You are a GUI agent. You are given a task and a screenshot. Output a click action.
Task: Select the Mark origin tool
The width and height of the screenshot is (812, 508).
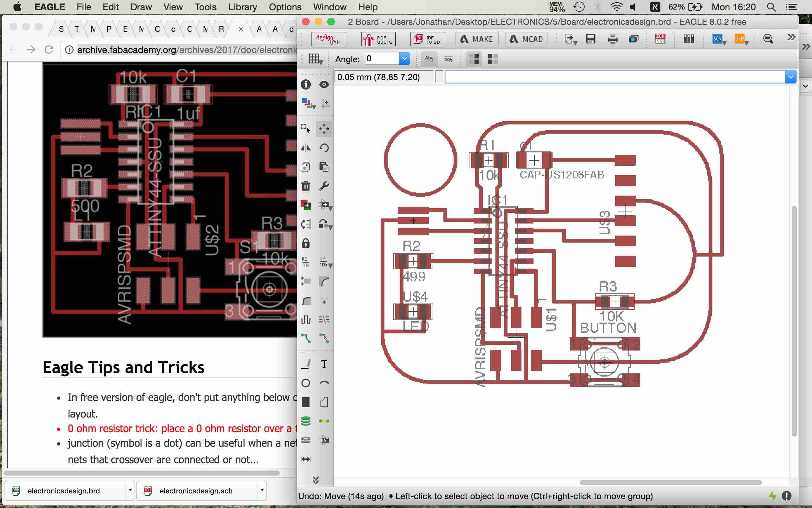click(x=325, y=103)
